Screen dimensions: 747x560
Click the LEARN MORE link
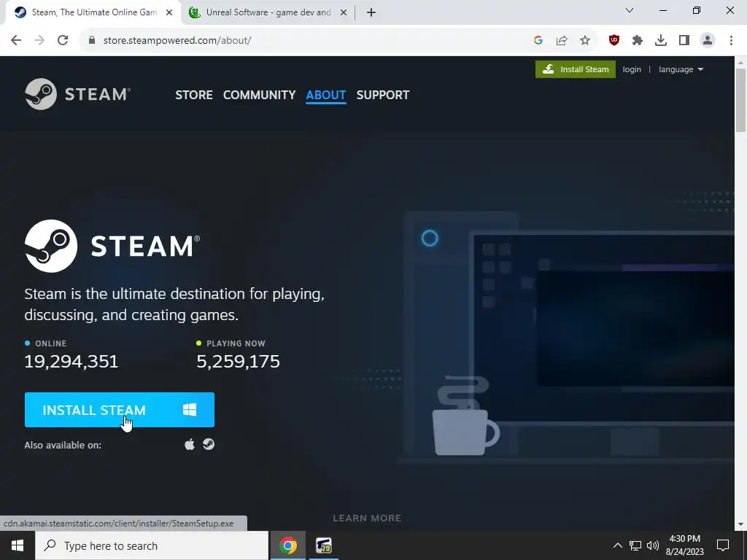367,518
